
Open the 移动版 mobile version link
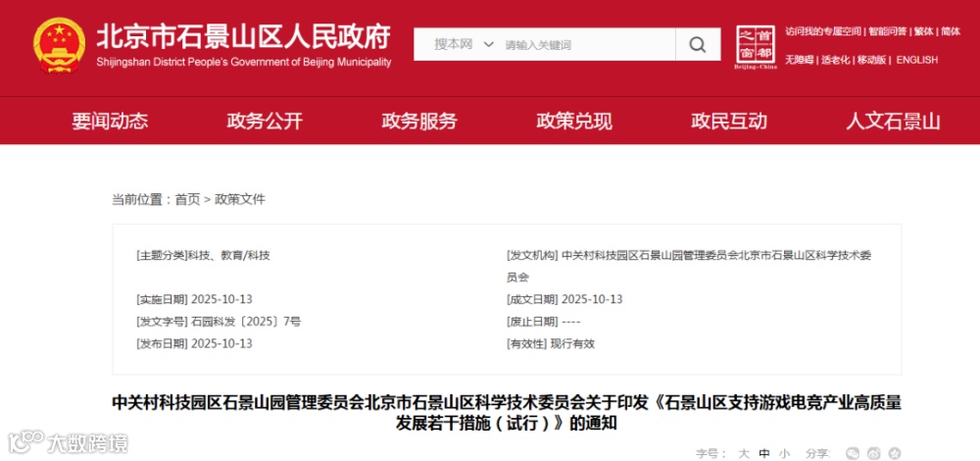tap(871, 60)
